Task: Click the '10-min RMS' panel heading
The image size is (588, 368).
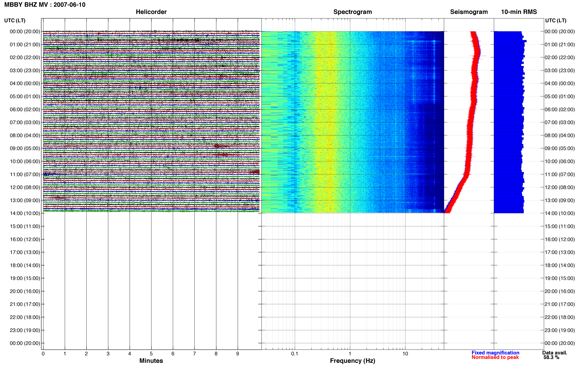Action: click(x=519, y=12)
